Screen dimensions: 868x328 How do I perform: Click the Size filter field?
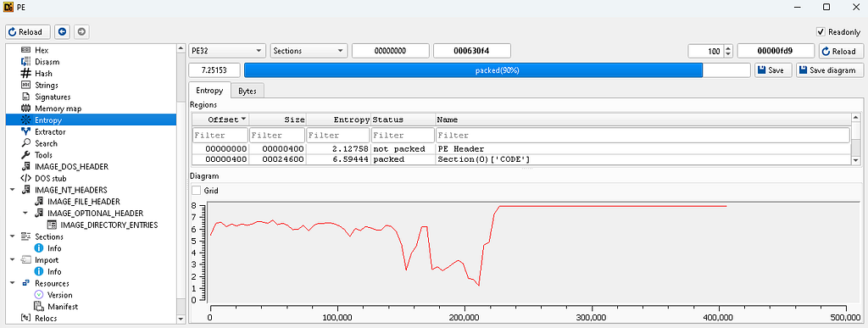point(277,135)
